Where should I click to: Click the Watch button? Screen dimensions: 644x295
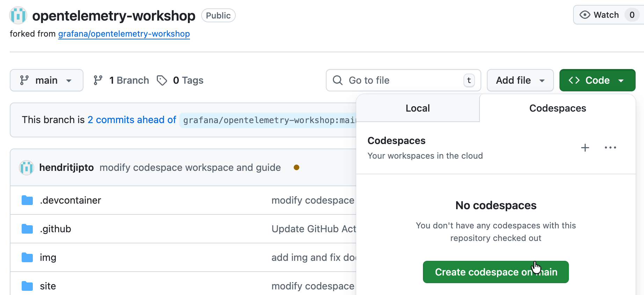tap(608, 15)
